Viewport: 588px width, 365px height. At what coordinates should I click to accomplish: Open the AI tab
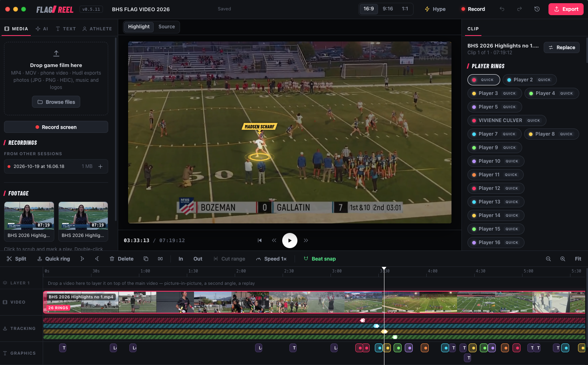coord(42,29)
